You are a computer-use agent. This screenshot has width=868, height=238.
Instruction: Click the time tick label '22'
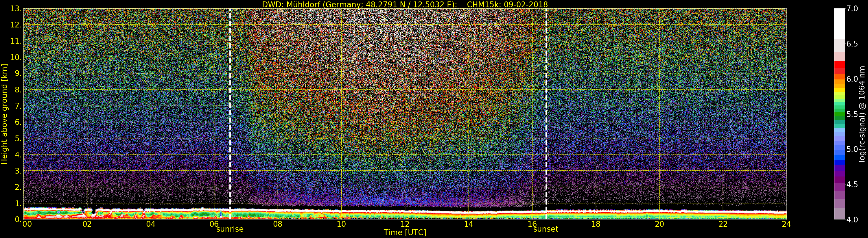723,224
